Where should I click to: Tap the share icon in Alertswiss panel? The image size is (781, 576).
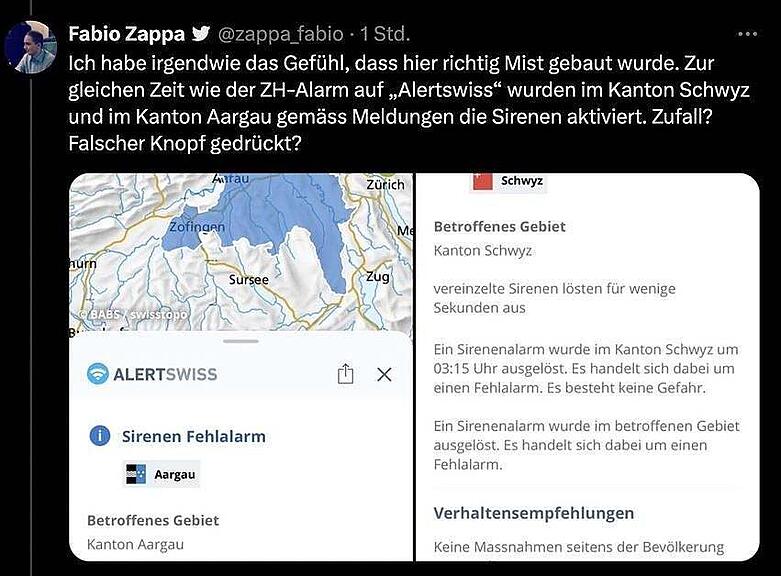click(345, 374)
